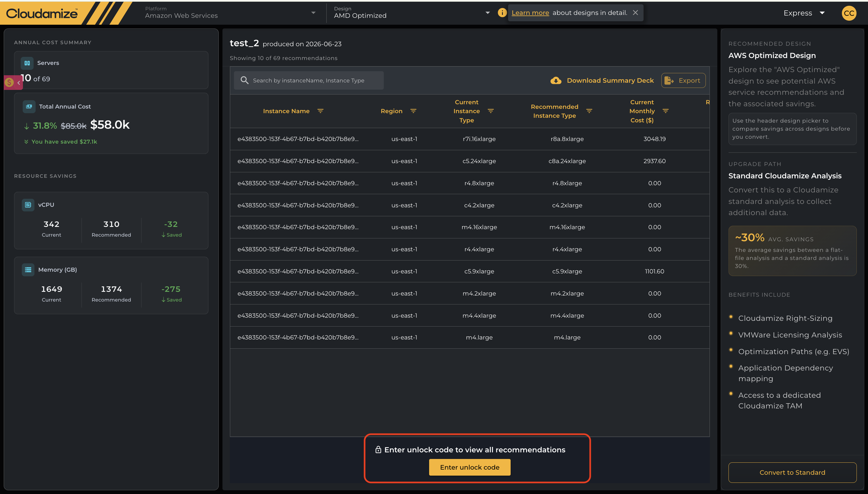
Task: Filter the Current Instance Type column
Action: click(x=490, y=111)
